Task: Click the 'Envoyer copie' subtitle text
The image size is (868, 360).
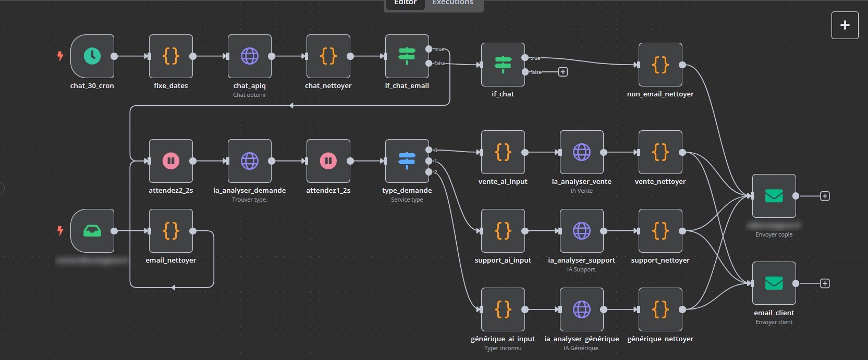Action: pos(774,234)
